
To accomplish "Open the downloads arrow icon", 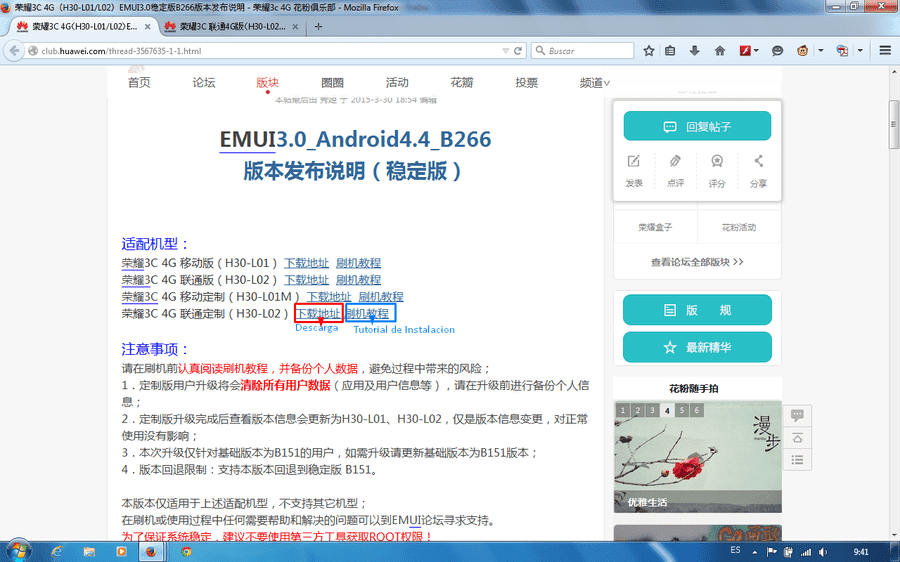I will 695,51.
